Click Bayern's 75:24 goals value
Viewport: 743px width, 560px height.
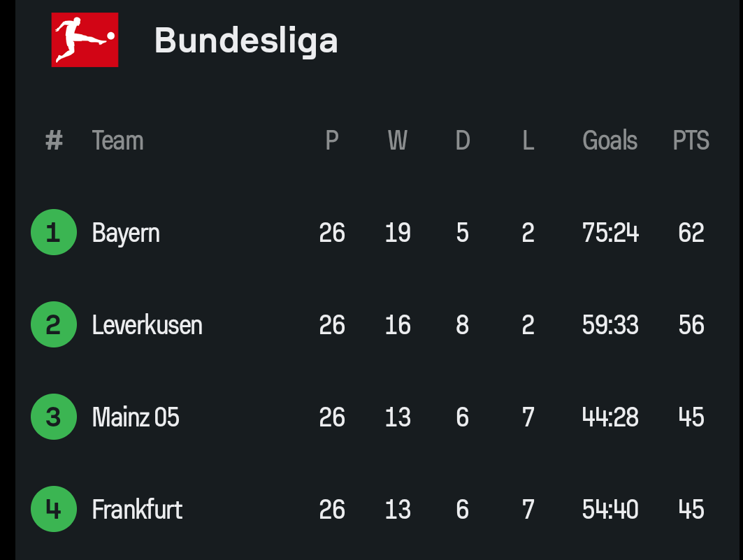(x=610, y=233)
